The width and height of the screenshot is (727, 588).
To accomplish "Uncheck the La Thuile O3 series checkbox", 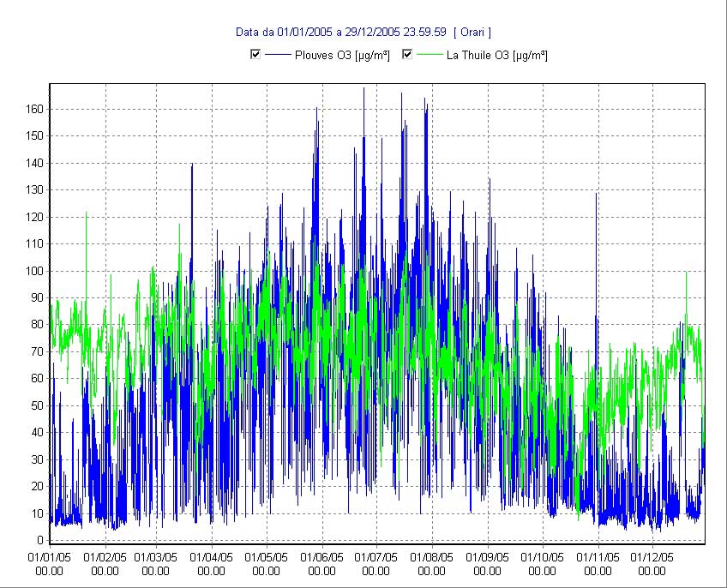I will (x=407, y=54).
